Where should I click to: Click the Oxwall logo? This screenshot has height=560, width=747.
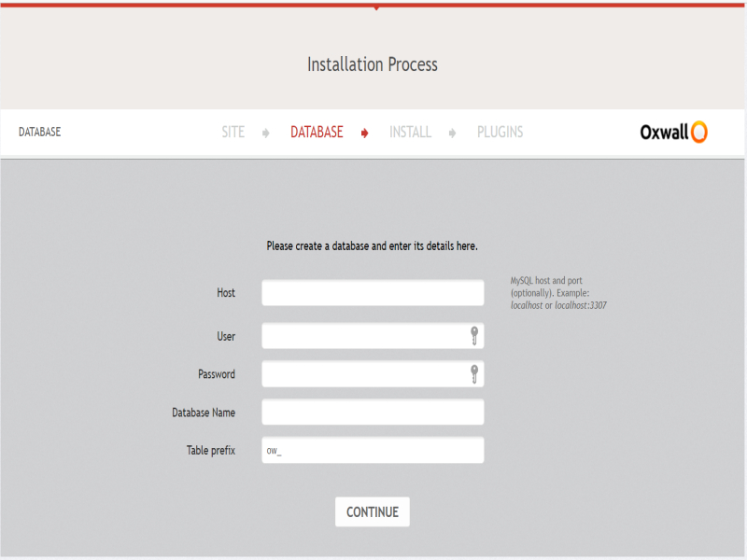coord(673,133)
